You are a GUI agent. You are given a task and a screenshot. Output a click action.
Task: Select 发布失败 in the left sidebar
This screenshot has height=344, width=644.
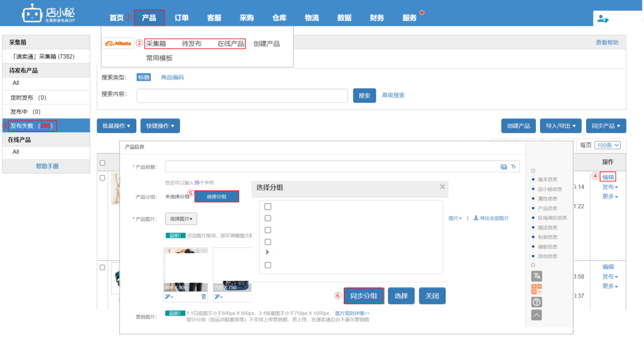pyautogui.click(x=32, y=126)
